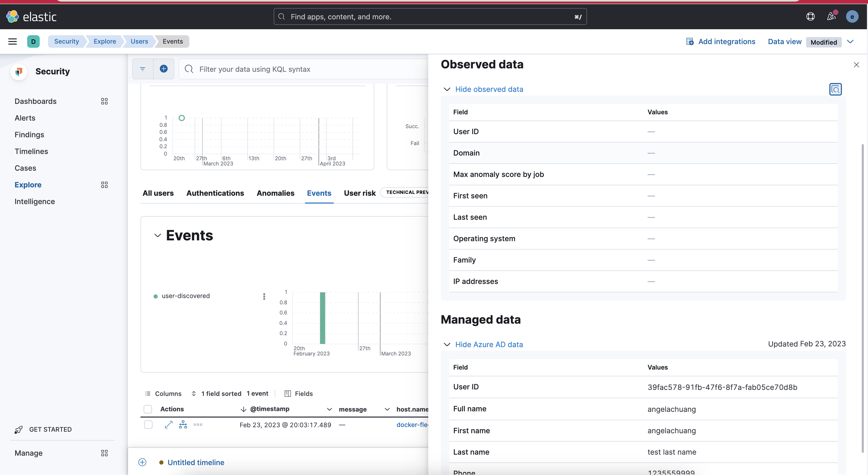Expand the event row details arrow
The width and height of the screenshot is (868, 475).
tap(168, 425)
